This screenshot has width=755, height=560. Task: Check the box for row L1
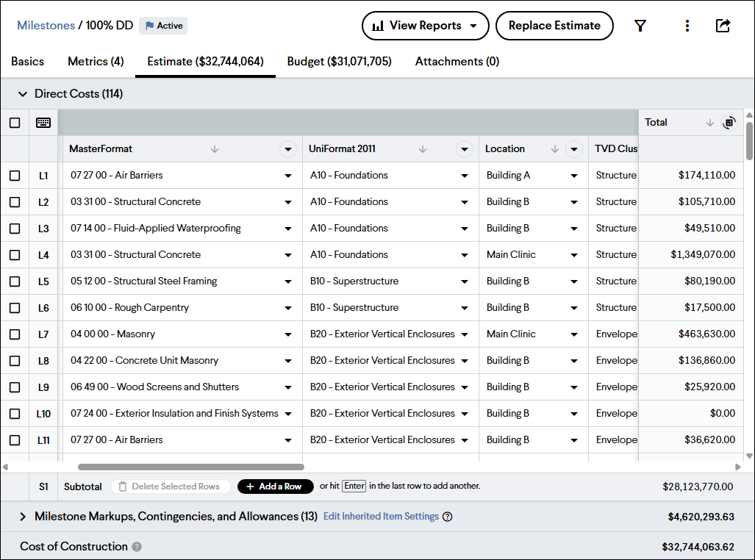[x=15, y=176]
